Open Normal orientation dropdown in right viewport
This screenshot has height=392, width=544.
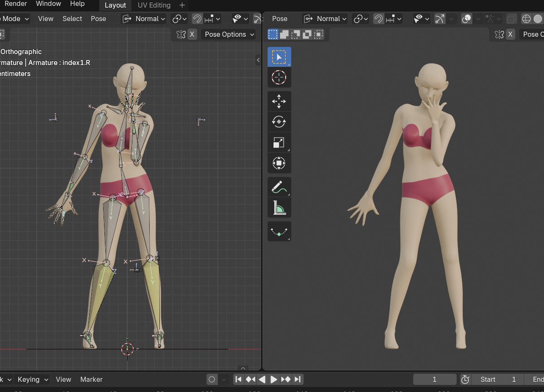[x=325, y=19]
